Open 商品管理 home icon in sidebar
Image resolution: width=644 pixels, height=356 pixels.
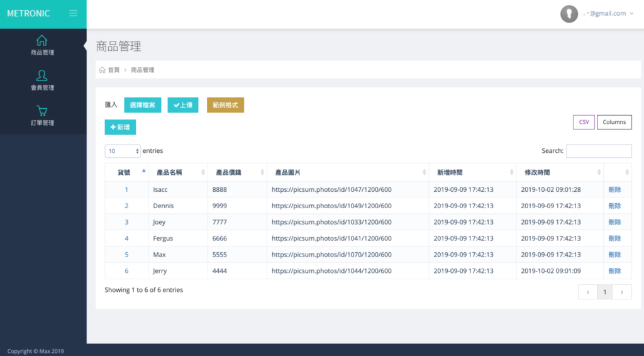click(x=42, y=41)
